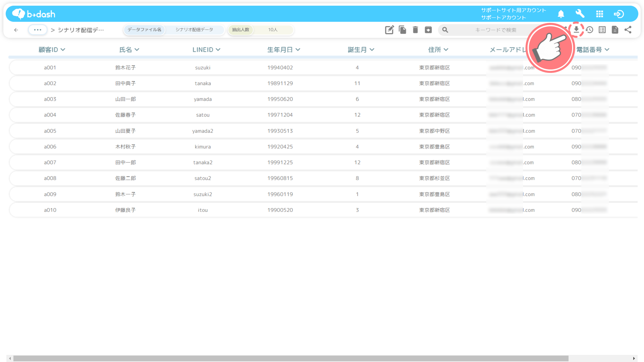The height and width of the screenshot is (362, 644).
Task: Click the archive box icon
Action: click(428, 30)
